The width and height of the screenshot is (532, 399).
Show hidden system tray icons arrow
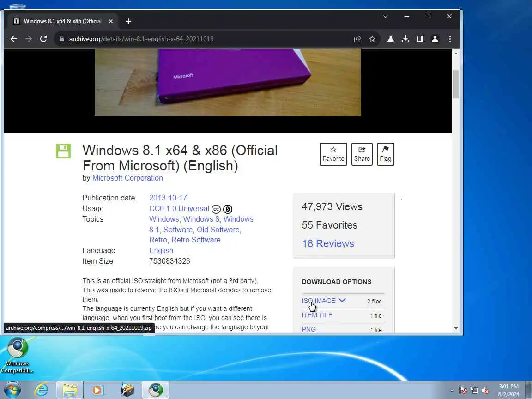coord(452,391)
